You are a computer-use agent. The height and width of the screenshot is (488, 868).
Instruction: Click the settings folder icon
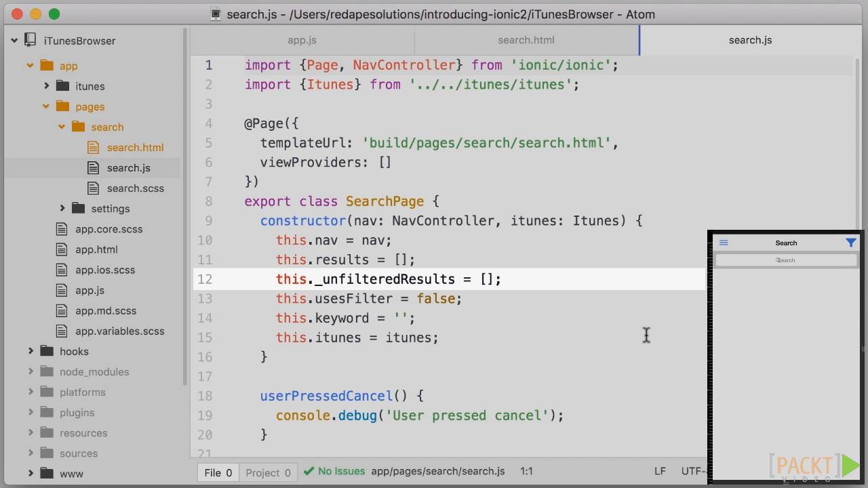[x=79, y=208]
